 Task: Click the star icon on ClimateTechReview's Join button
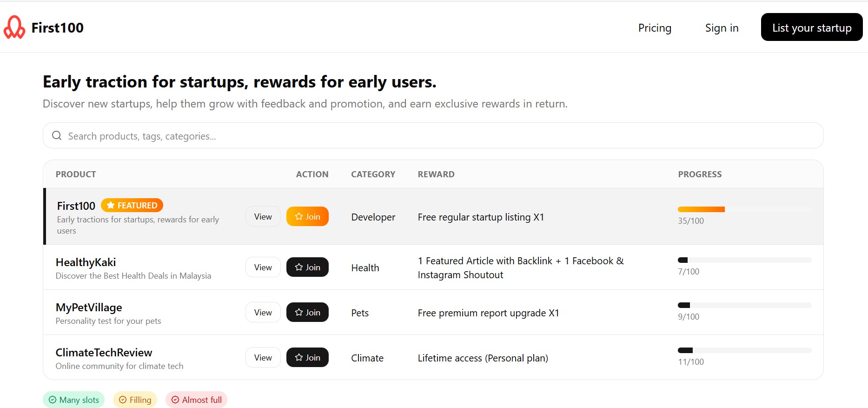point(299,358)
